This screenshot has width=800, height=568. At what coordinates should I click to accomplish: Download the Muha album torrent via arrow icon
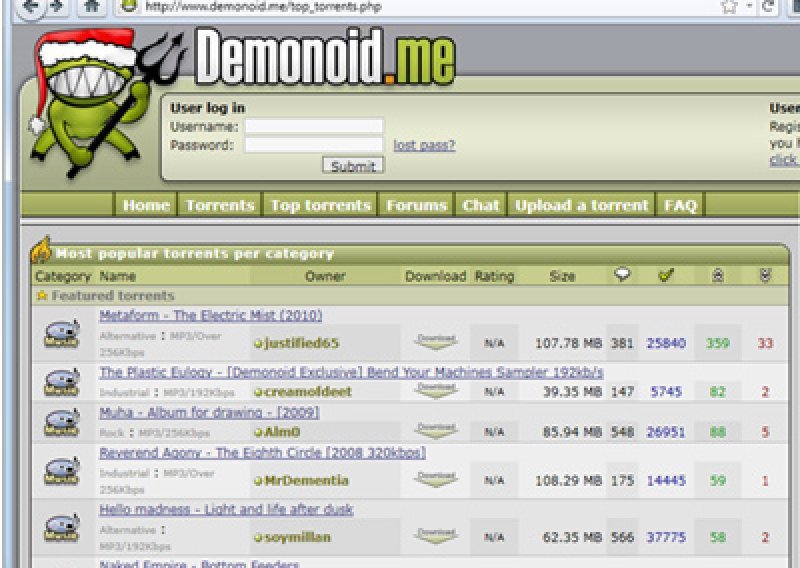[436, 430]
